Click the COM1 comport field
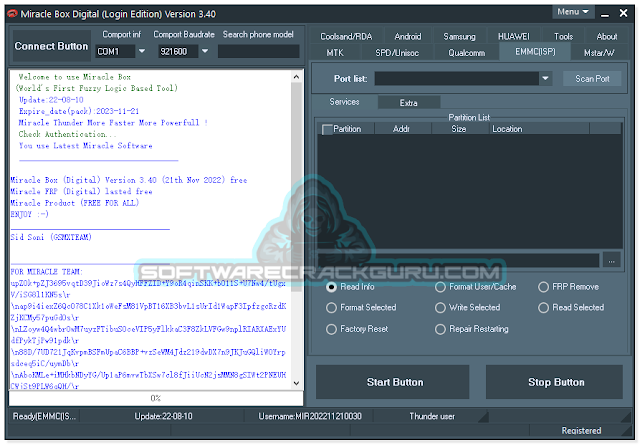Viewport: 640px width, 445px height. [x=115, y=51]
